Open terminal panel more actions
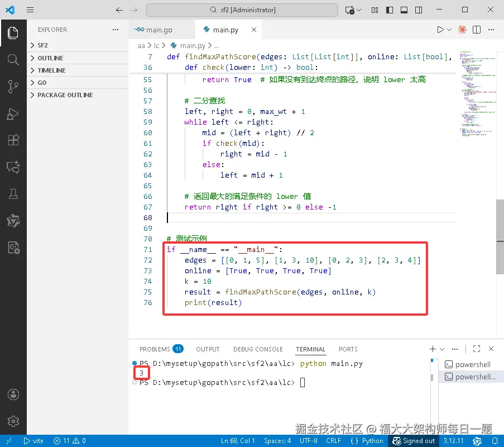Image resolution: width=504 pixels, height=447 pixels. [x=454, y=349]
